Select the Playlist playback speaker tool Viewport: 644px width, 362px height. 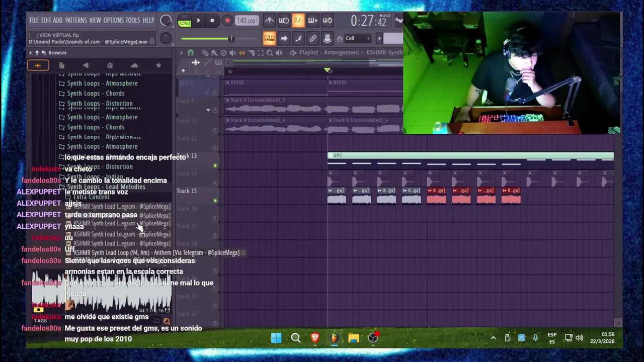click(279, 53)
